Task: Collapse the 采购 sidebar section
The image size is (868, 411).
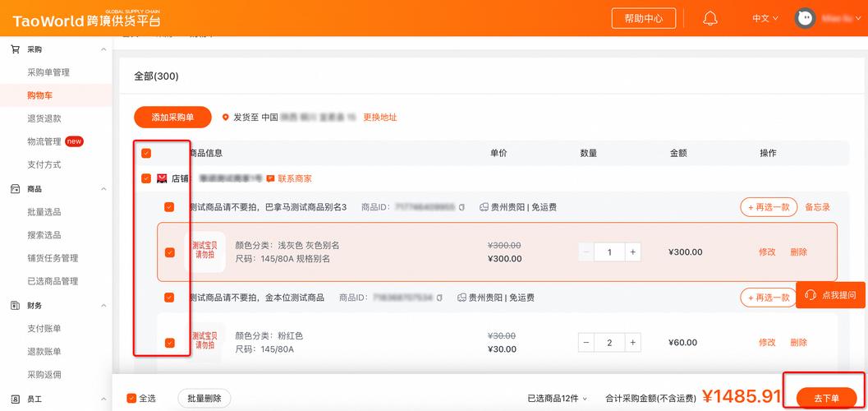Action: coord(103,49)
